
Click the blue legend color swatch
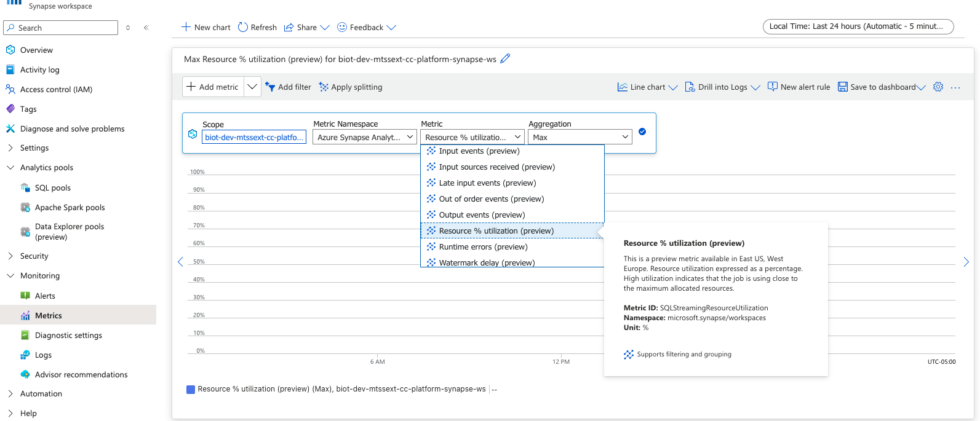click(x=191, y=389)
